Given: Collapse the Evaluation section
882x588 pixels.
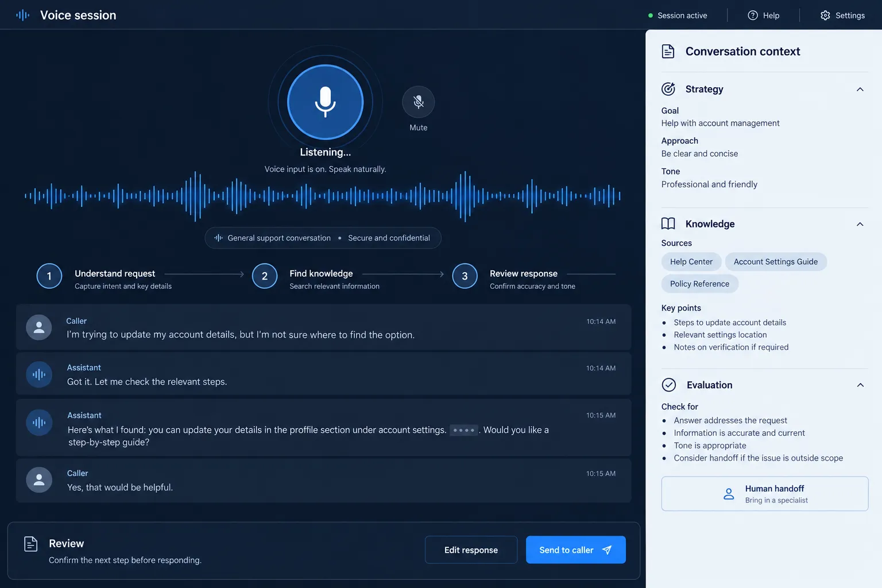Looking at the screenshot, I should pyautogui.click(x=860, y=385).
